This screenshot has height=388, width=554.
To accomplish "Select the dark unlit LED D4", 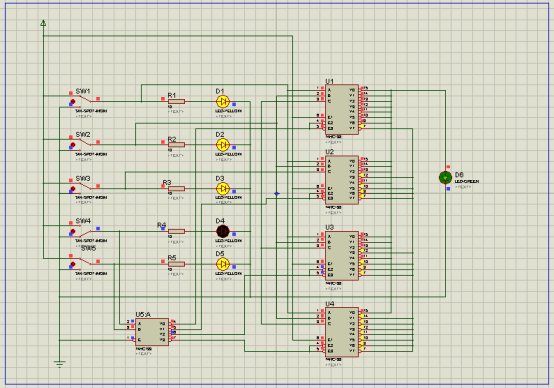I will (x=223, y=232).
